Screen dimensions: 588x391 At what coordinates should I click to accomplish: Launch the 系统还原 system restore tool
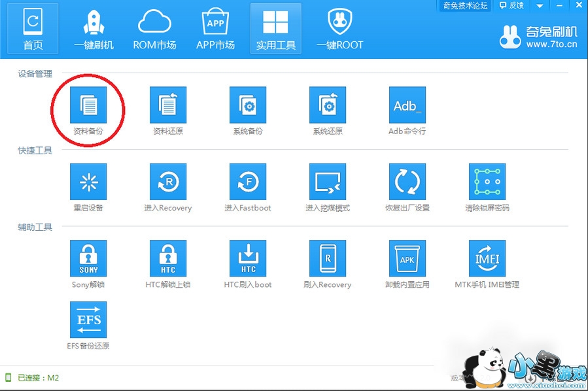click(x=328, y=105)
